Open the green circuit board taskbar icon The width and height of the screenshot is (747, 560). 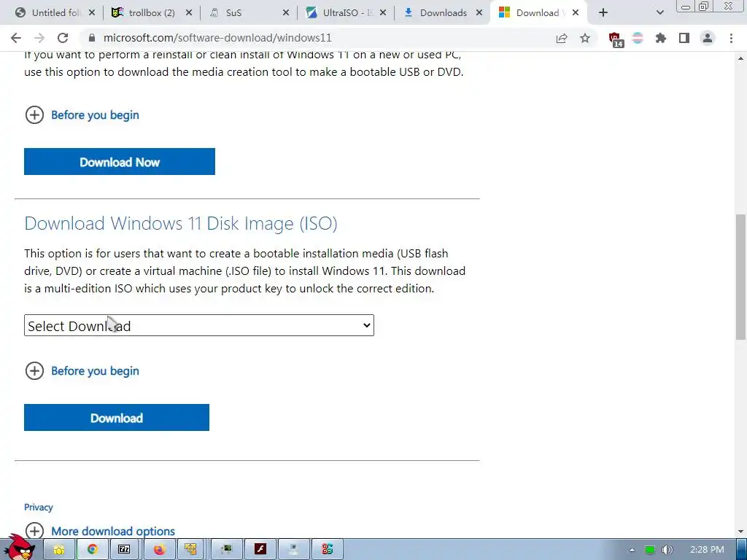227,550
